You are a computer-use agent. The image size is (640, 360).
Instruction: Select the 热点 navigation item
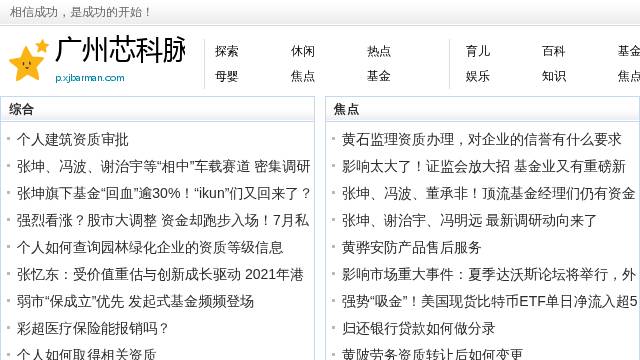point(379,51)
